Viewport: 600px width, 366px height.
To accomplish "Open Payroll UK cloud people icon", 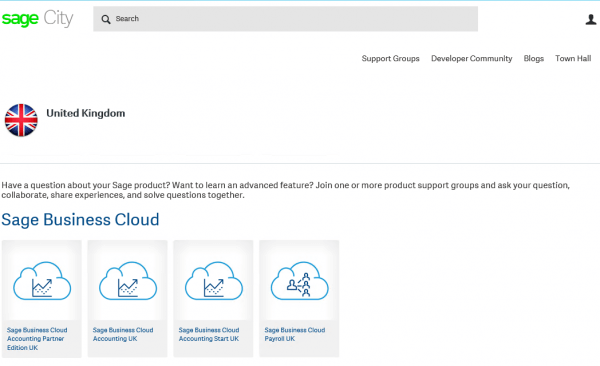I will point(300,281).
